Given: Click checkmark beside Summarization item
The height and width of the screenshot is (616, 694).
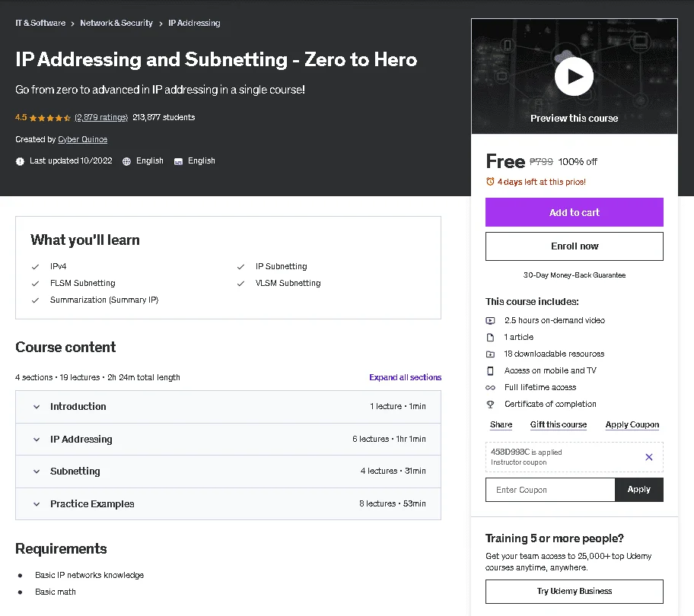Looking at the screenshot, I should 36,300.
